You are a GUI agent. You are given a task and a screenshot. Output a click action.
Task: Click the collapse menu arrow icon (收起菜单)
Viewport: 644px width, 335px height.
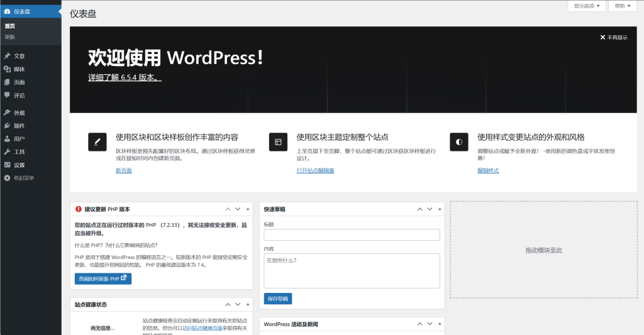point(7,178)
